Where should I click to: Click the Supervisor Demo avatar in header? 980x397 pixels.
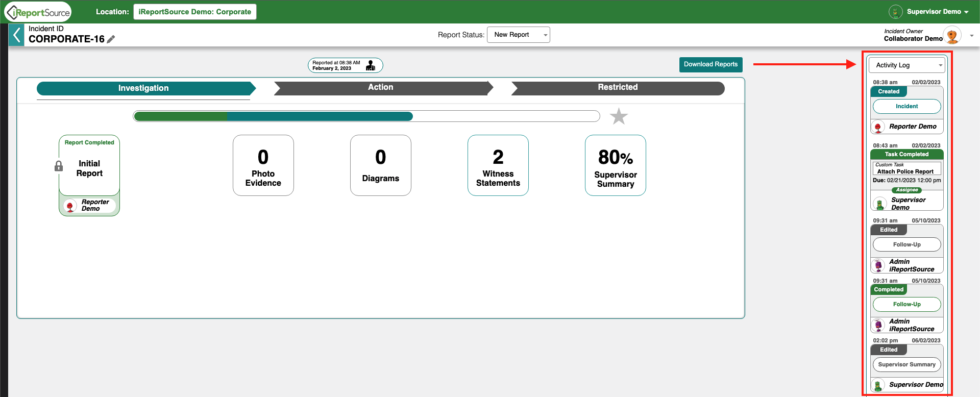pyautogui.click(x=895, y=12)
